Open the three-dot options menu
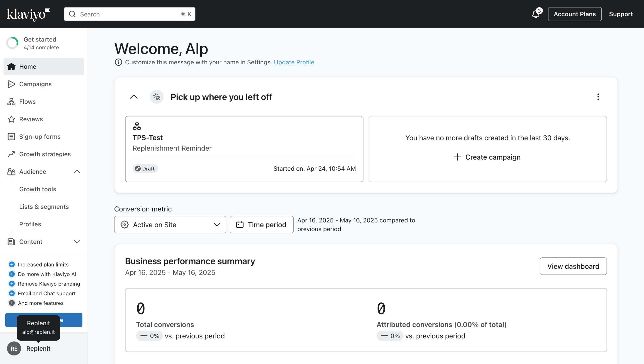This screenshot has height=364, width=644. 598,97
